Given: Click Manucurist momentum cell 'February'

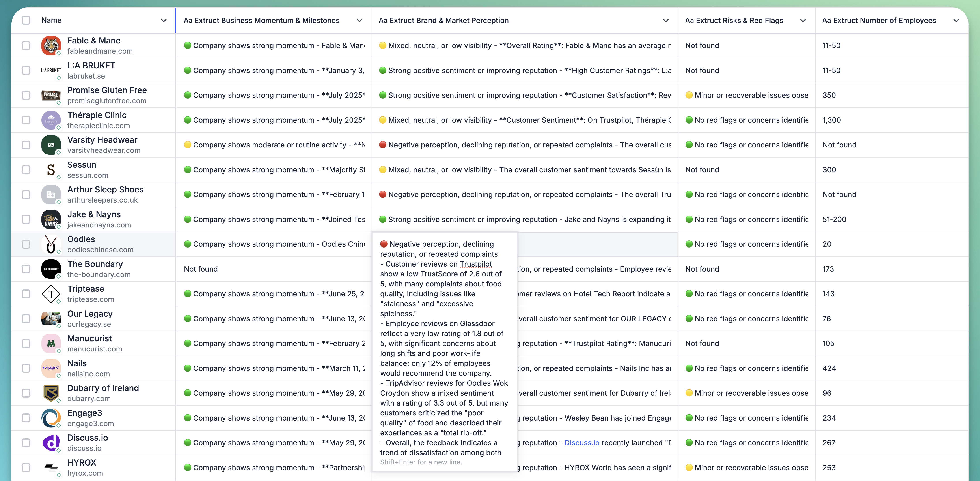Looking at the screenshot, I should (274, 344).
